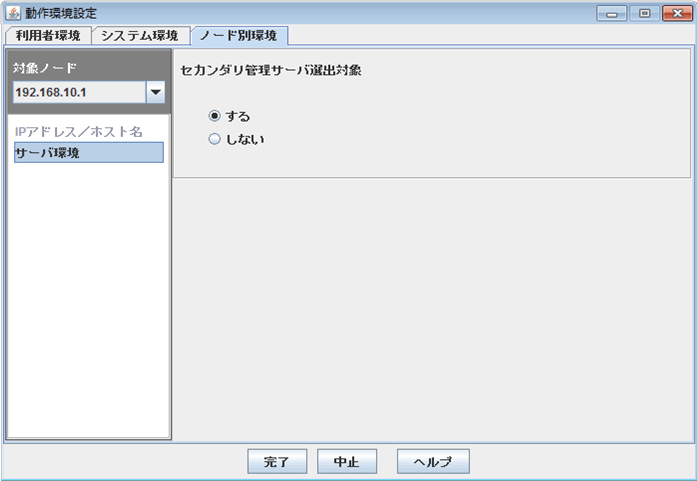
Task: Switch to the 利用者環境 tab
Action: point(47,35)
